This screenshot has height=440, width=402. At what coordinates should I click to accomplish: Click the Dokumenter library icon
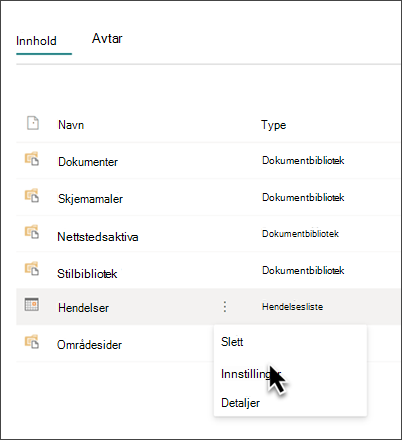[x=32, y=159]
